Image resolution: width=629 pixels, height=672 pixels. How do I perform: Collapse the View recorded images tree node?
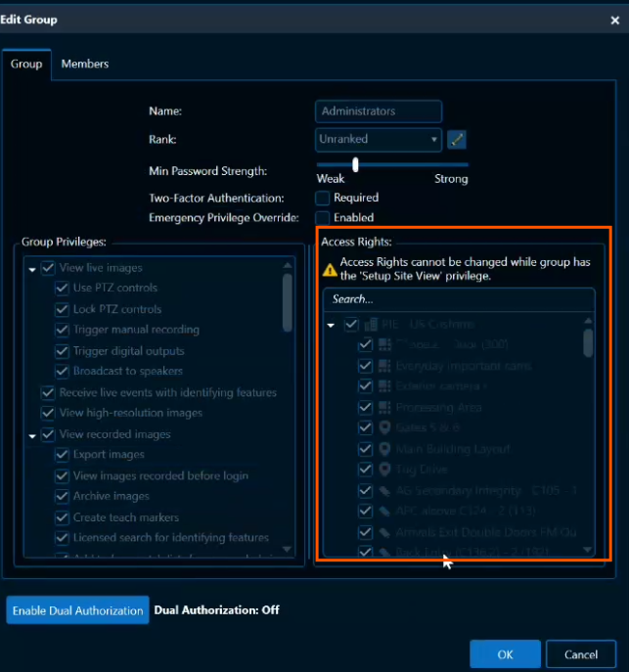(32, 436)
